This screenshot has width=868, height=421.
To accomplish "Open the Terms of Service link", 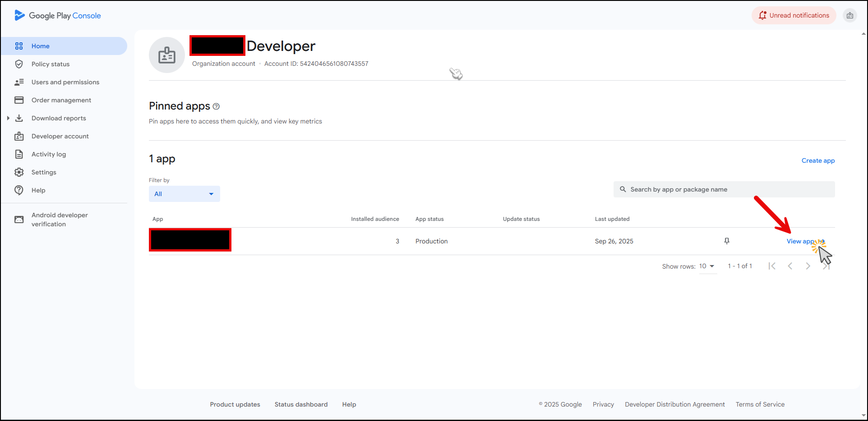I will [760, 404].
